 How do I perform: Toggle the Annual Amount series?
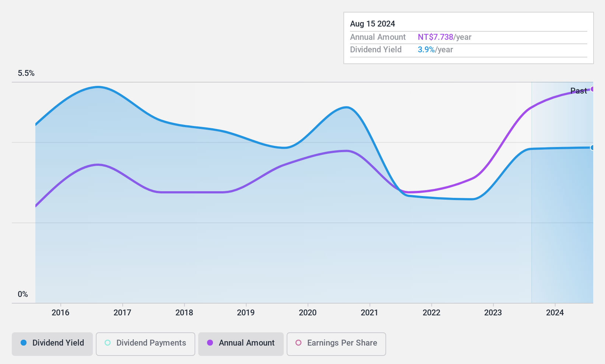pos(241,344)
